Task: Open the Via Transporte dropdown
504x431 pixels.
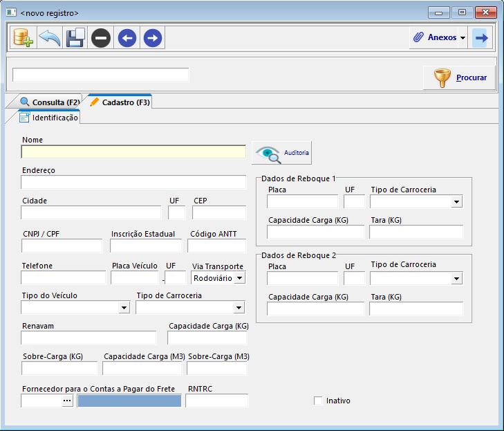Action: coord(240,278)
